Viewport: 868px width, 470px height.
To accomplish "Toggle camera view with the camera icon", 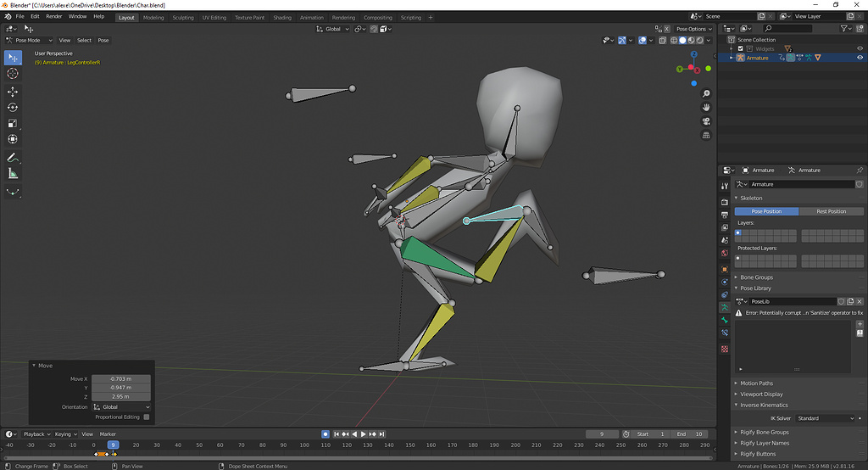I will [x=706, y=121].
